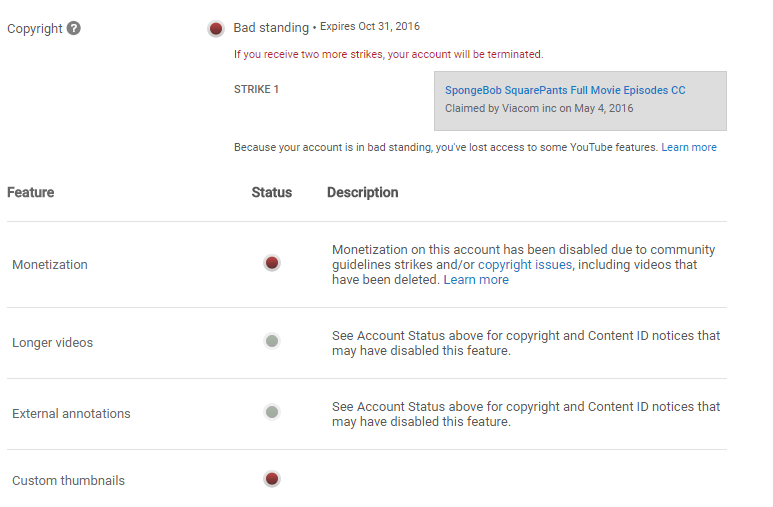Click the Status column header
The height and width of the screenshot is (507, 773).
point(272,192)
